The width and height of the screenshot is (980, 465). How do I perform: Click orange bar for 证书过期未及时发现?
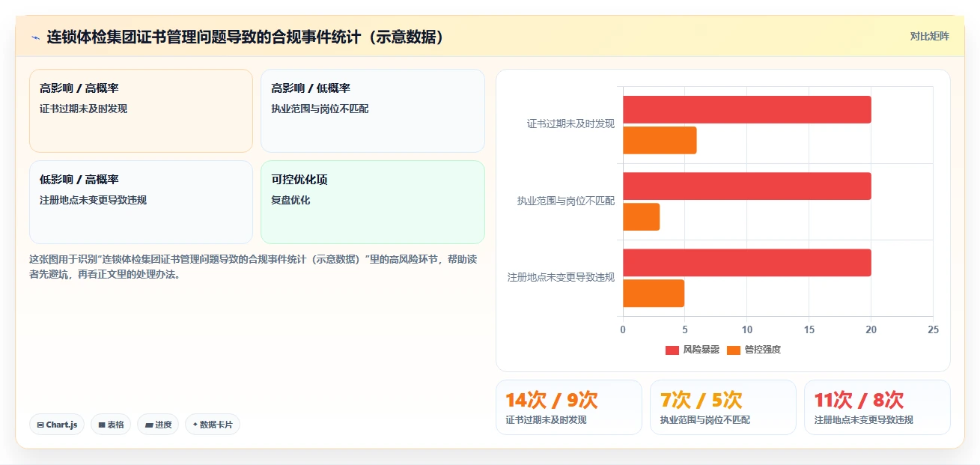tap(660, 140)
